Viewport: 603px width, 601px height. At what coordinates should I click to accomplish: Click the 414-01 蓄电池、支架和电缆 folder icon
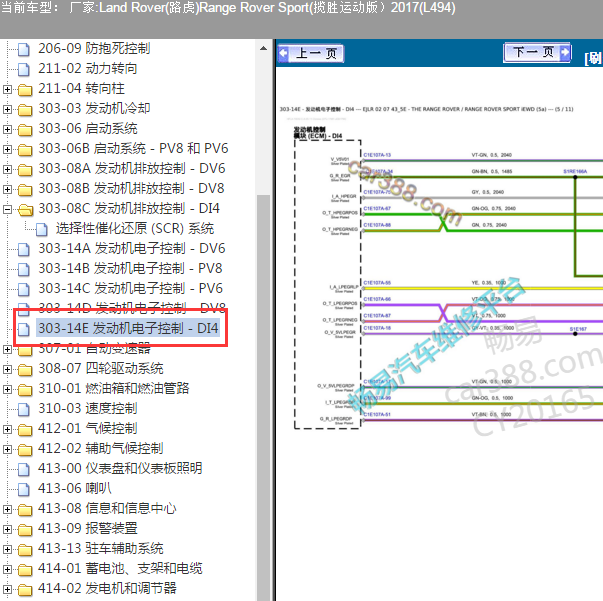point(25,569)
